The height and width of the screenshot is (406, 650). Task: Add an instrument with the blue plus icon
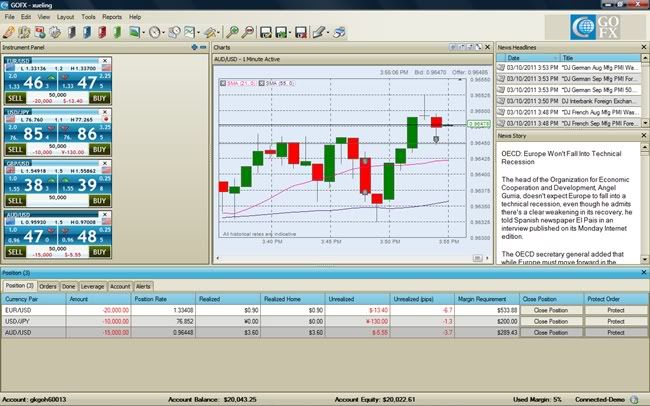193,47
